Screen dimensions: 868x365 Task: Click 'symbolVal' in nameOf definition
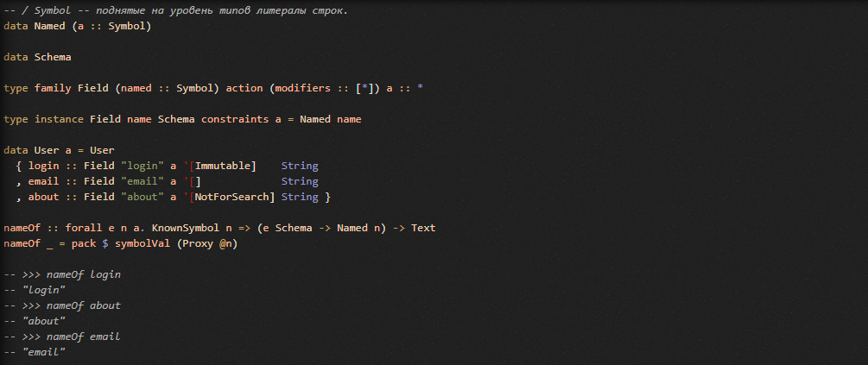(x=143, y=244)
